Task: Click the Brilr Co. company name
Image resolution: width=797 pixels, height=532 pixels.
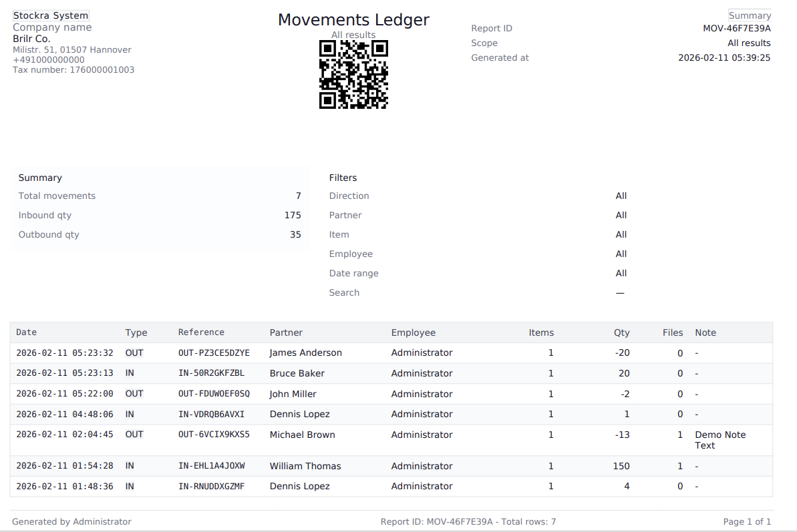Action: (x=31, y=39)
